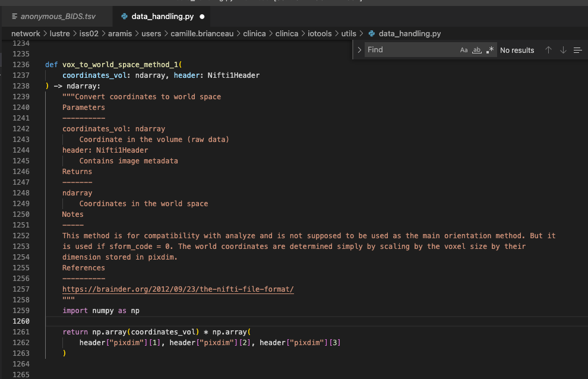
Task: Click the Python icon in the breadcrumb bar
Action: (371, 33)
